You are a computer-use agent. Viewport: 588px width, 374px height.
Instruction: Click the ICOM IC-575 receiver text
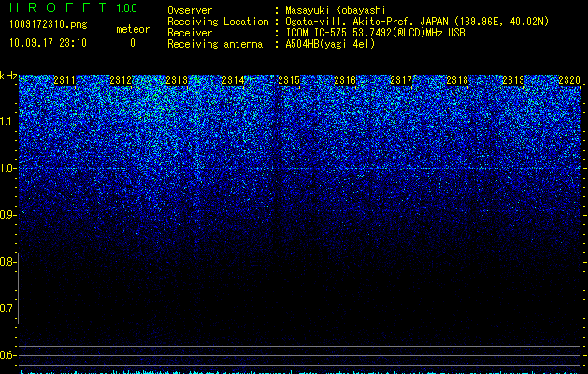(375, 33)
